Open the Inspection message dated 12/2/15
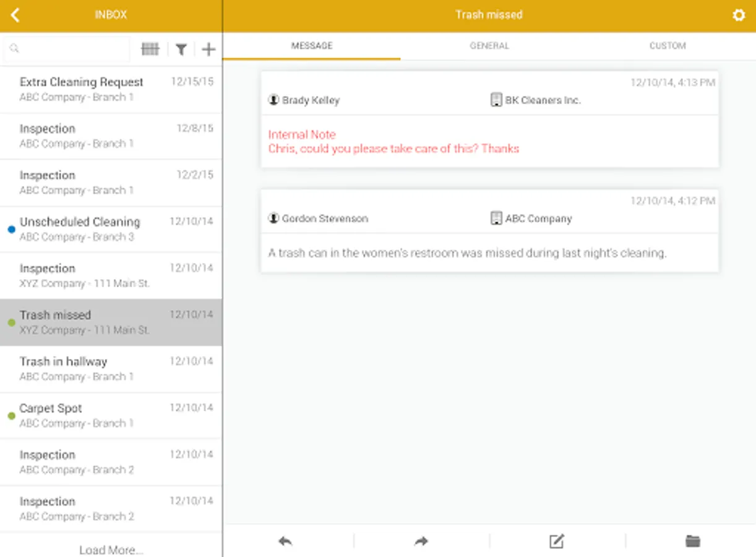Image resolution: width=756 pixels, height=557 pixels. 111,183
